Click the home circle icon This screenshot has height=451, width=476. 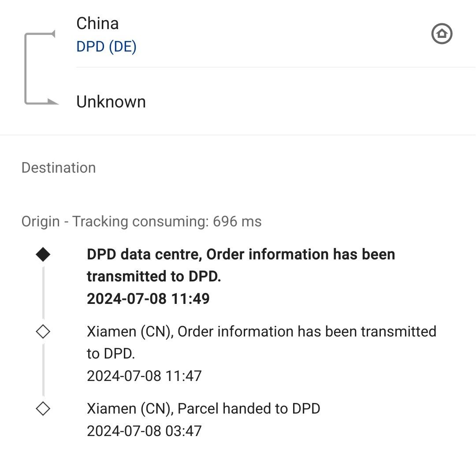[442, 33]
